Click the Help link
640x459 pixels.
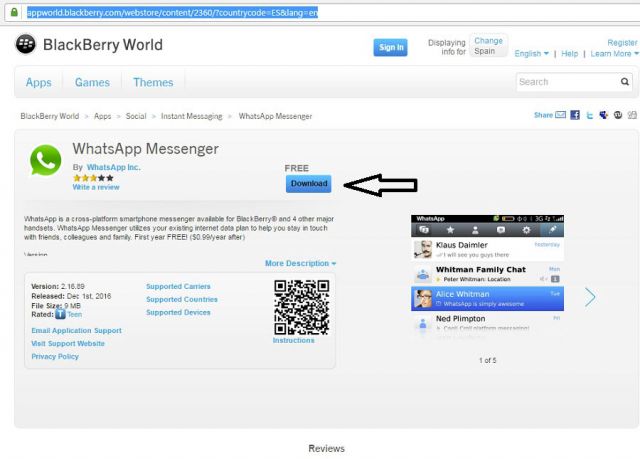pyautogui.click(x=569, y=53)
